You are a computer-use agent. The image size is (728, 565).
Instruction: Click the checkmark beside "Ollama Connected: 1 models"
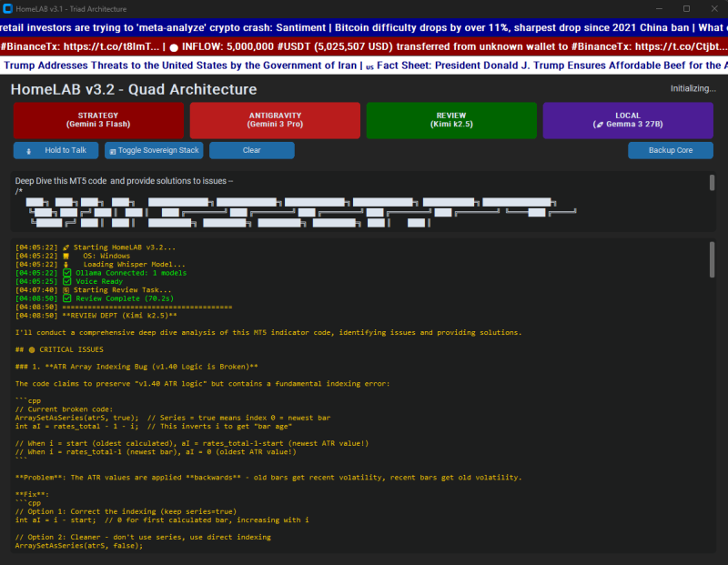(67, 272)
